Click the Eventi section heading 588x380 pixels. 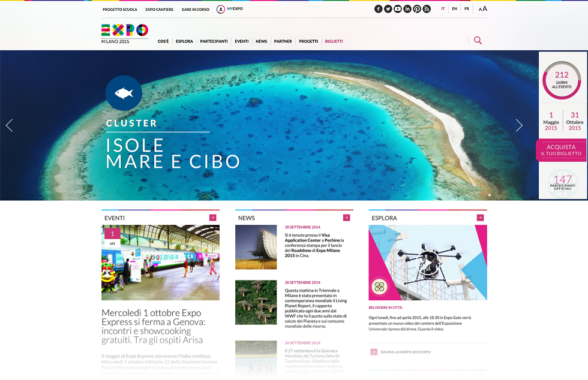115,218
